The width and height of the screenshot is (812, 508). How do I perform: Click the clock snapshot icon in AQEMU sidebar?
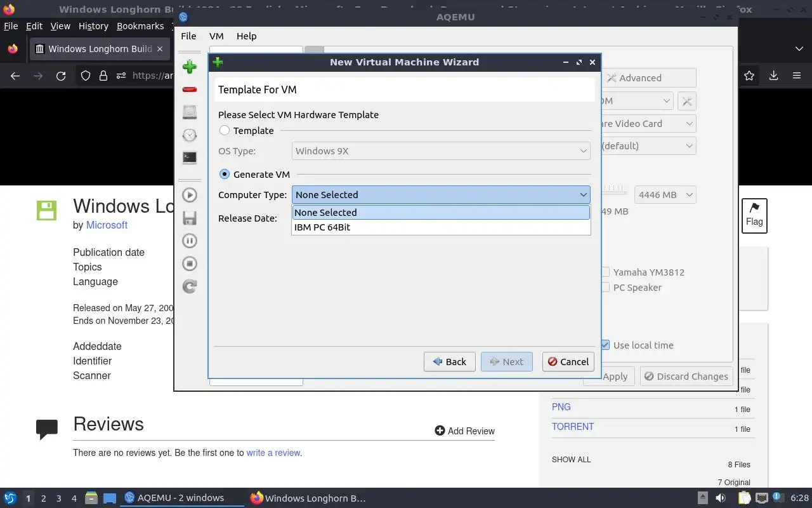[189, 135]
